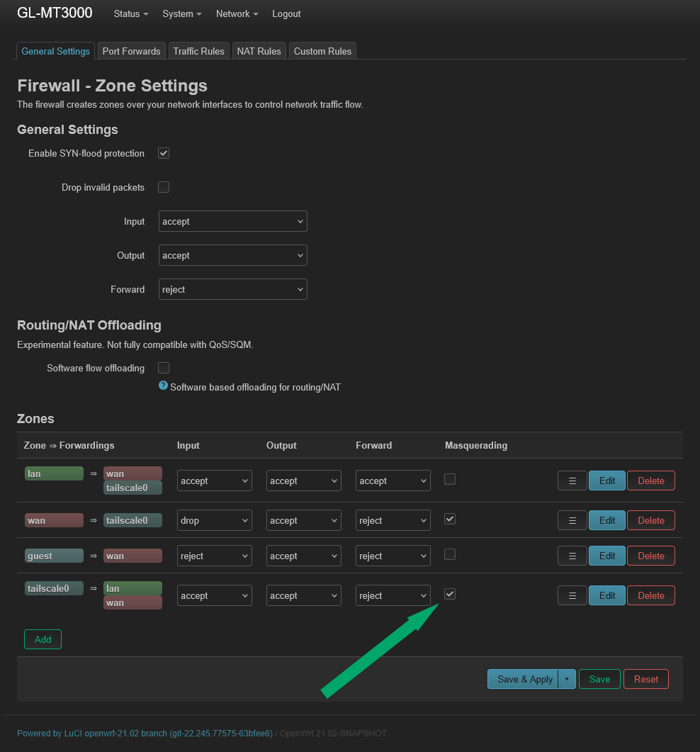
Task: Open the git revision link in the footer
Action: click(x=220, y=733)
